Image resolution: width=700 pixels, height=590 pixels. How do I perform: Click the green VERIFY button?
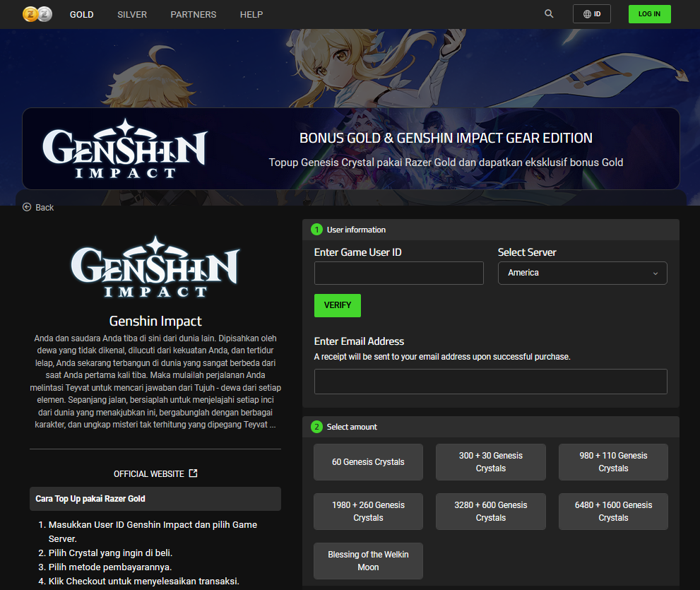(337, 305)
